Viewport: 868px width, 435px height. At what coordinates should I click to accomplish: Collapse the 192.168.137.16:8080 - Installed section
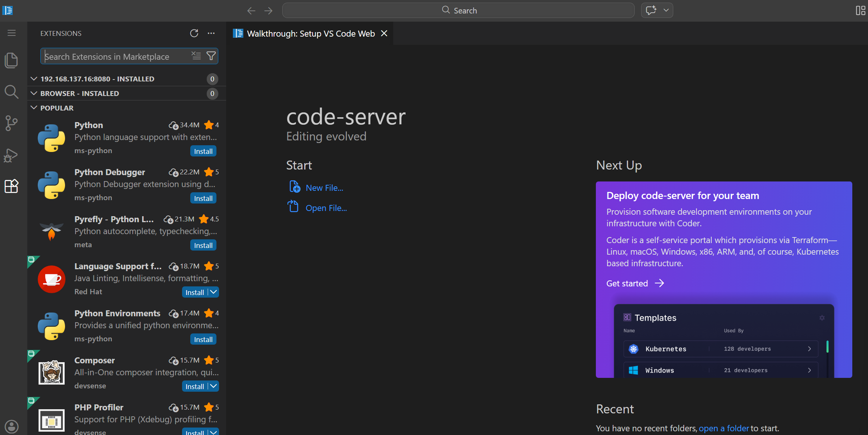point(34,79)
